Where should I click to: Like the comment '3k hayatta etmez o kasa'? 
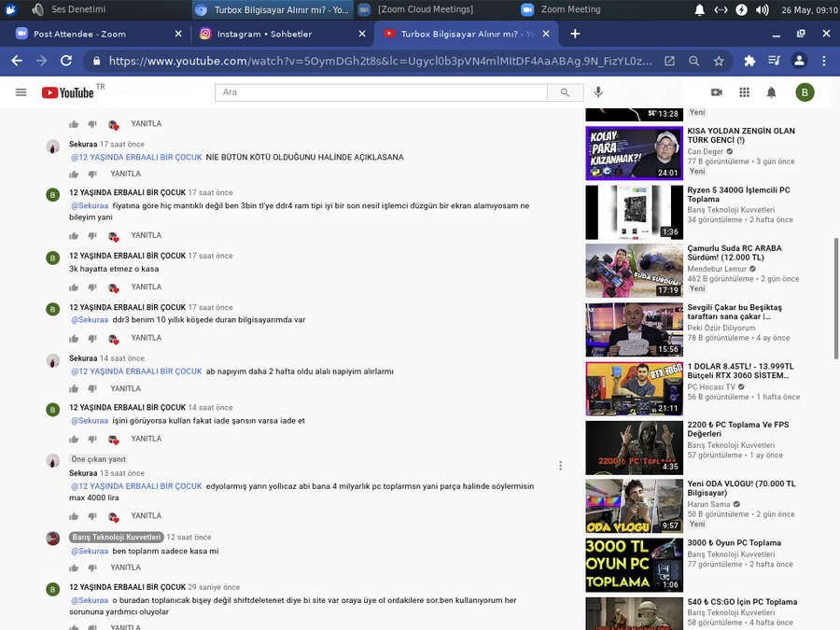(74, 287)
